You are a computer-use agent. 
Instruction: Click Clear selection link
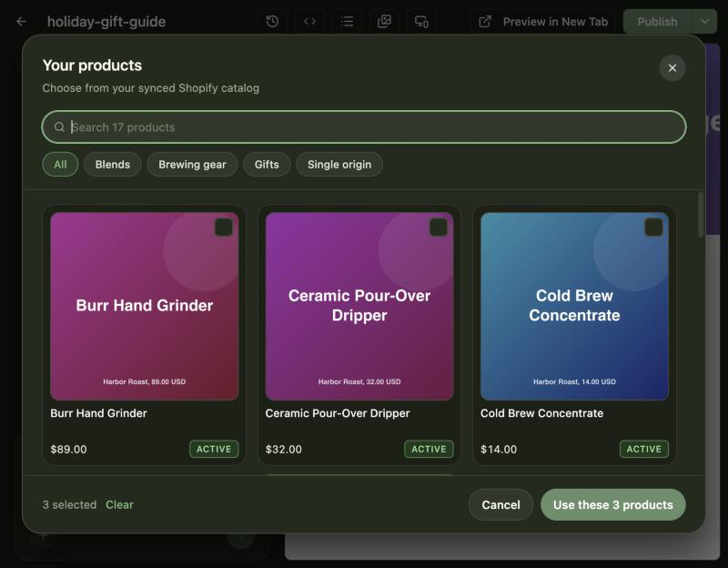(x=119, y=504)
